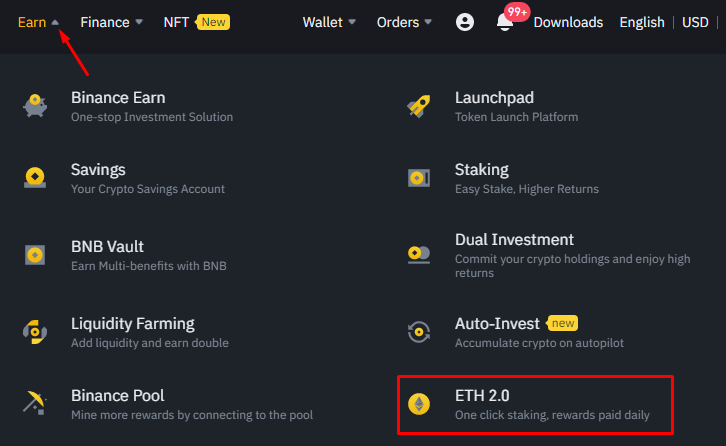Viewport: 726px width, 446px height.
Task: Click the Binance Earn piggy bank icon
Action: (x=35, y=106)
